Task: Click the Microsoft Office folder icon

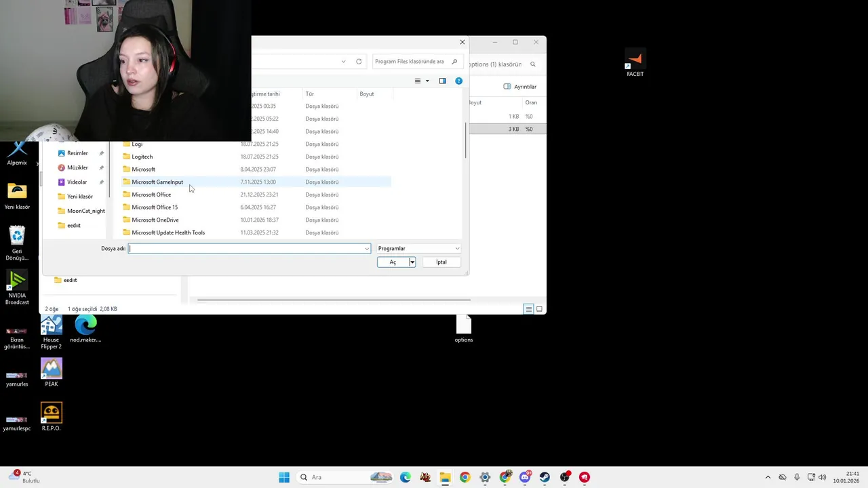Action: coord(126,195)
